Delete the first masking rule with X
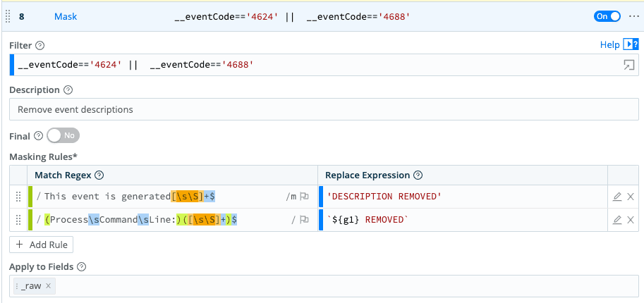This screenshot has height=303, width=644. pyautogui.click(x=631, y=197)
